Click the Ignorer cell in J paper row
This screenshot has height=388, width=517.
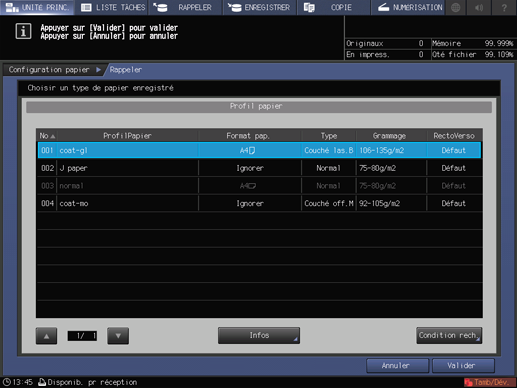tap(250, 168)
